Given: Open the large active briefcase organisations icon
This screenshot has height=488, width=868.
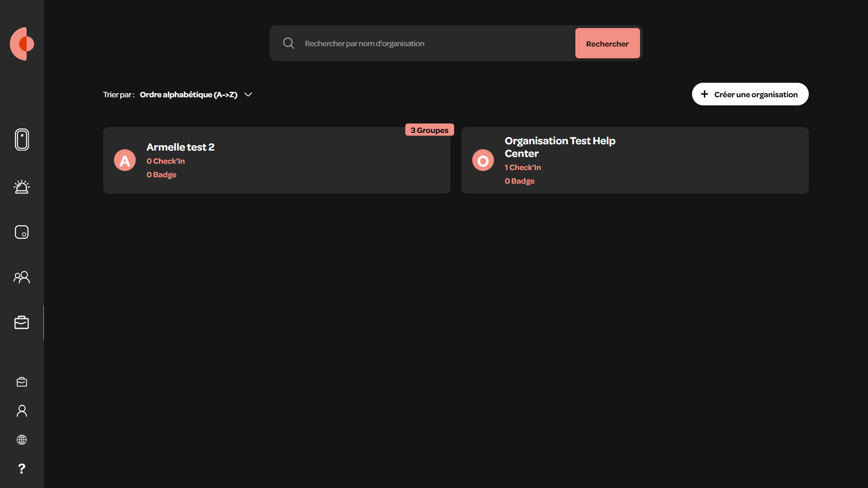Looking at the screenshot, I should (x=22, y=322).
